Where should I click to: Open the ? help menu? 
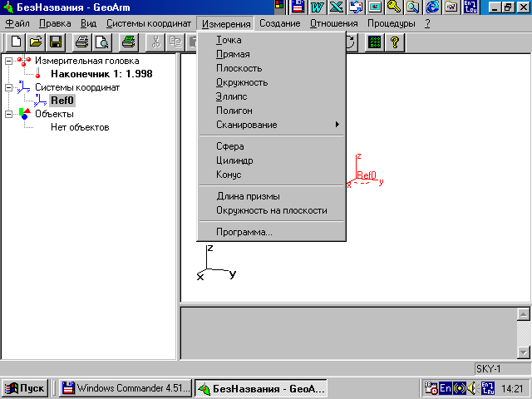[x=427, y=23]
